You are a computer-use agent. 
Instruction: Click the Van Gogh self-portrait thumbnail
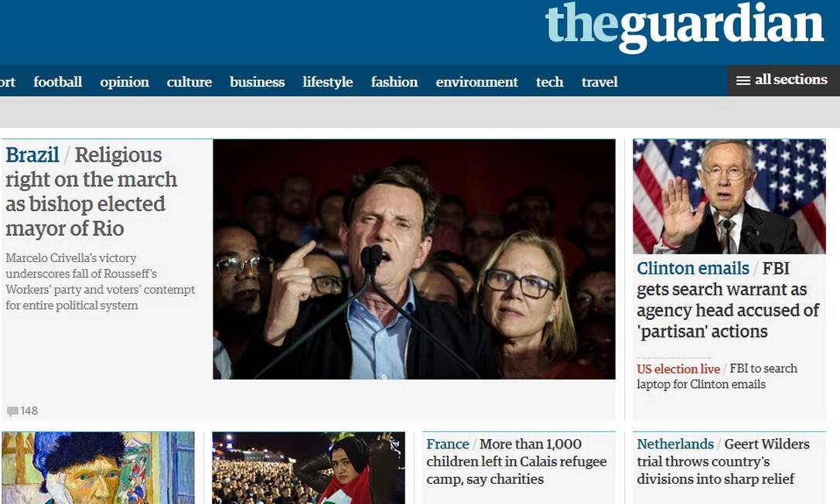tap(98, 468)
